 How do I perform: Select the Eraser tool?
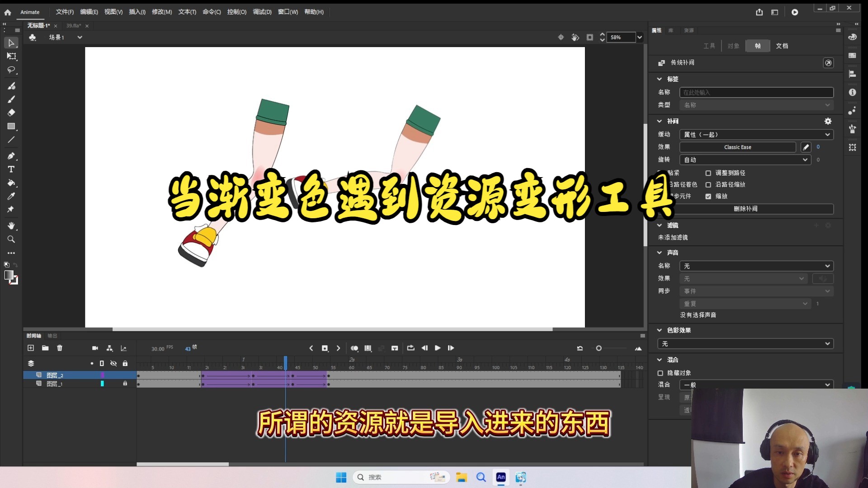pos(11,113)
